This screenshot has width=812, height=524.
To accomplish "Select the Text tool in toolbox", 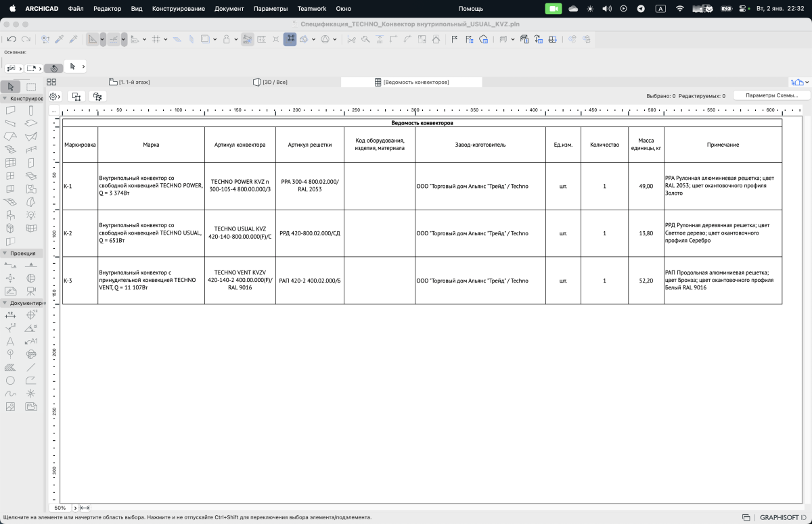I will tap(11, 341).
